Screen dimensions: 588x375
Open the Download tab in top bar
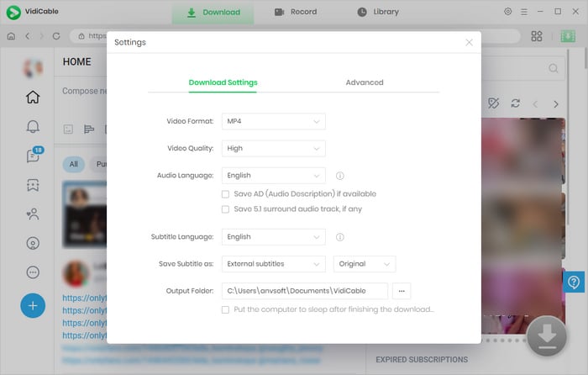click(213, 12)
